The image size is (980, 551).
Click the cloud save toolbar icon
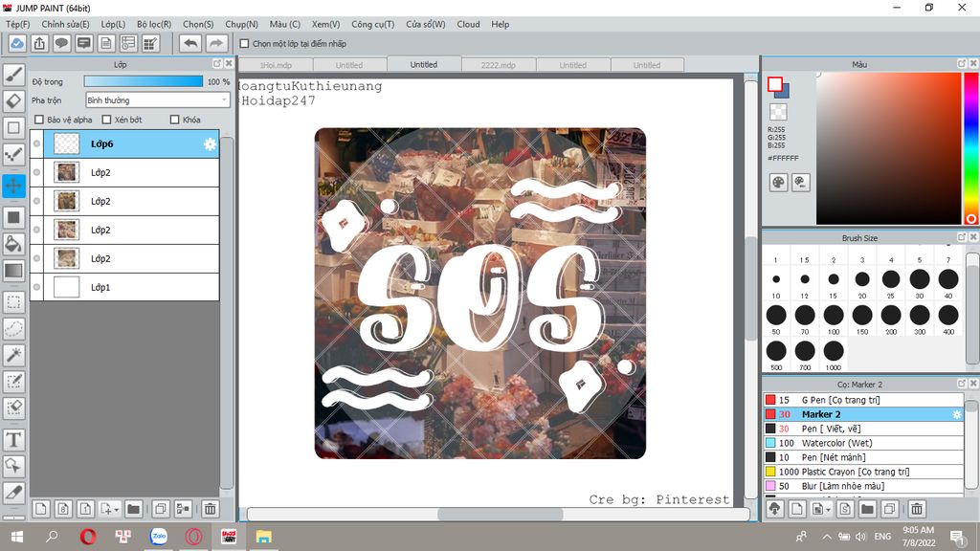[x=17, y=43]
